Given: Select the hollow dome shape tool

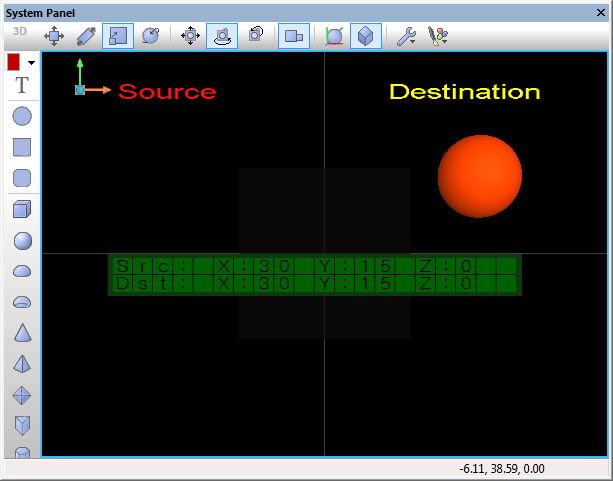Looking at the screenshot, I should [x=22, y=302].
